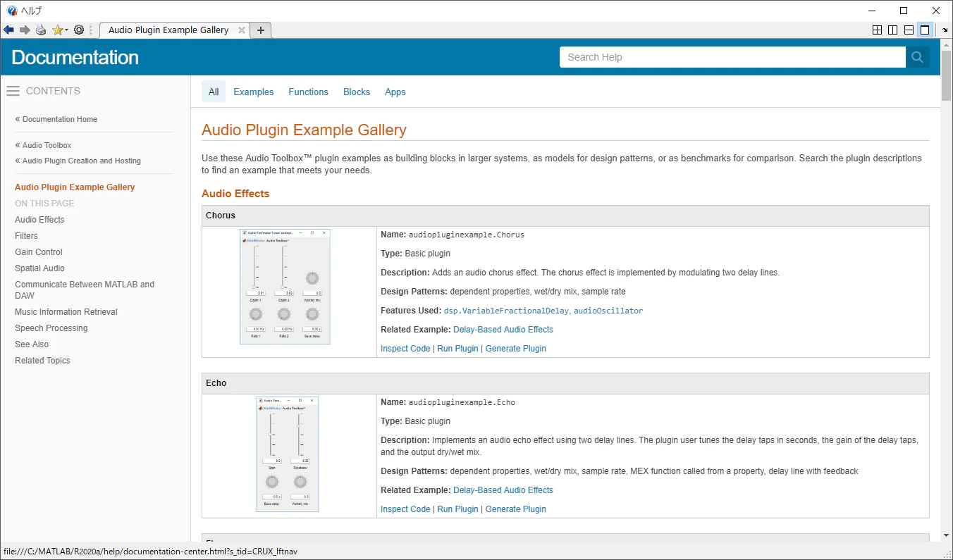
Task: Click Inspect Code for the Chorus plugin
Action: [405, 349]
